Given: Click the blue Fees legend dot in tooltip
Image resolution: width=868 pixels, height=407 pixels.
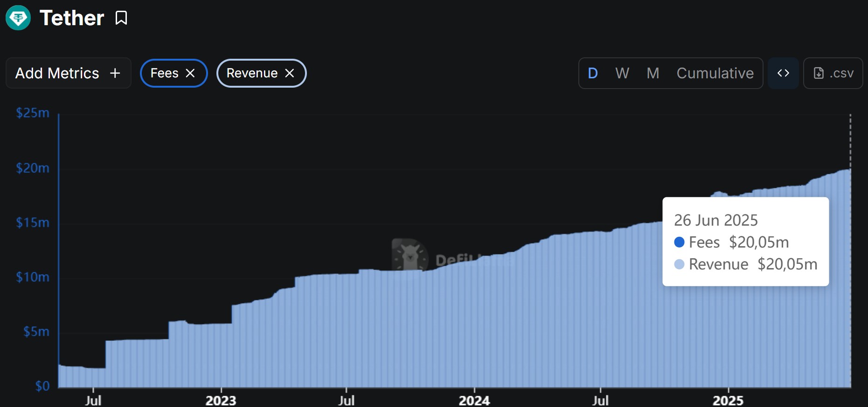Looking at the screenshot, I should coord(679,242).
